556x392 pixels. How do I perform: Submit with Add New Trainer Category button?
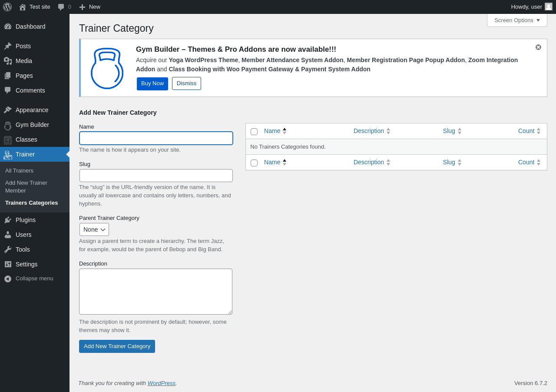[x=117, y=346]
